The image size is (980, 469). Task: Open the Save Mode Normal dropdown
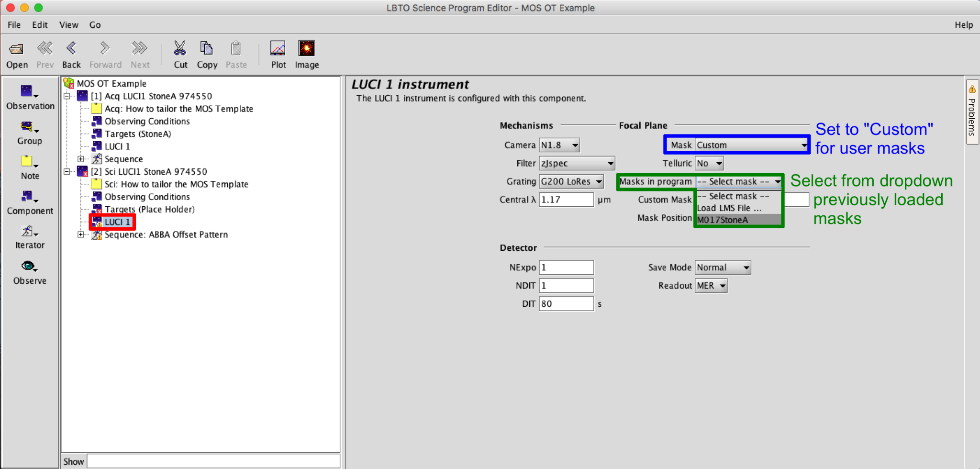click(x=723, y=268)
